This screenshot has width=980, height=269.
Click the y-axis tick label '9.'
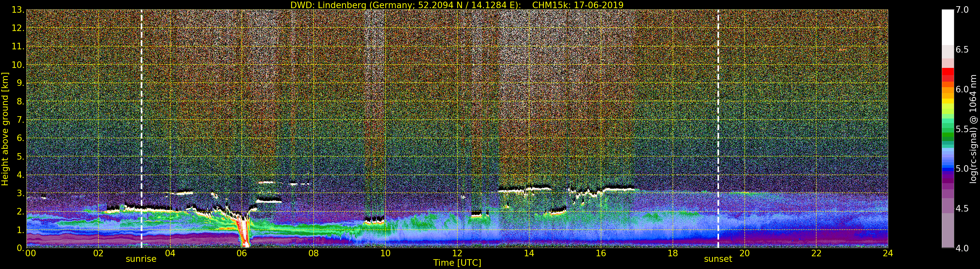[x=21, y=83]
